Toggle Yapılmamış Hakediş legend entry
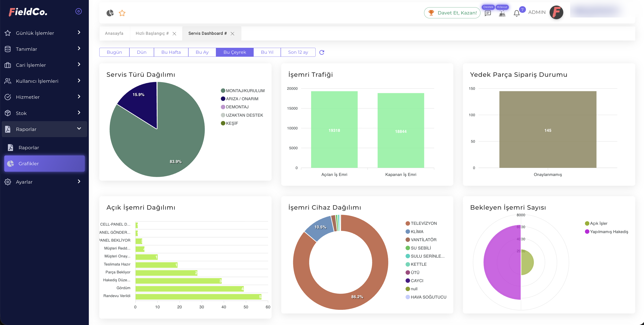This screenshot has height=325, width=644. (606, 232)
